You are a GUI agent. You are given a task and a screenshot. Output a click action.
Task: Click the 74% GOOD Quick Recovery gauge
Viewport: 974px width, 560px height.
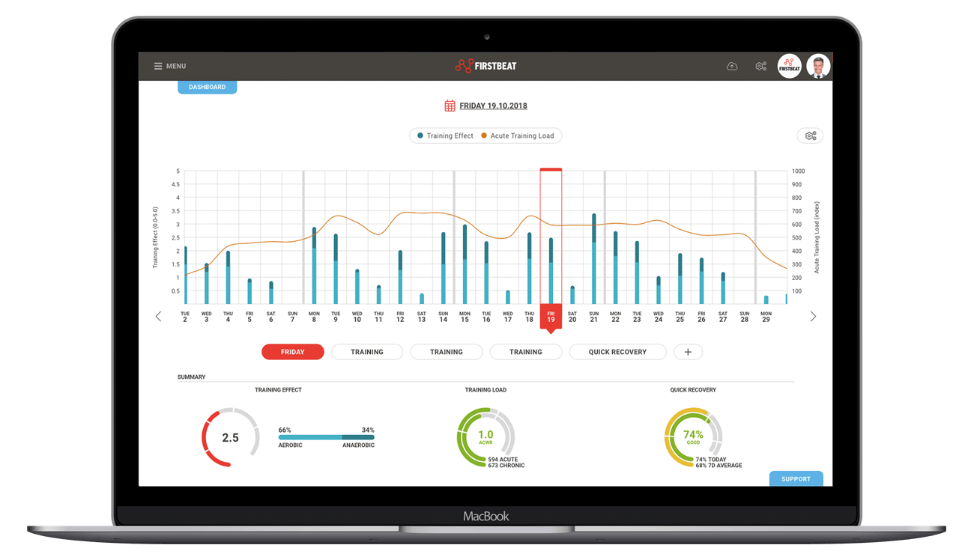(x=693, y=437)
